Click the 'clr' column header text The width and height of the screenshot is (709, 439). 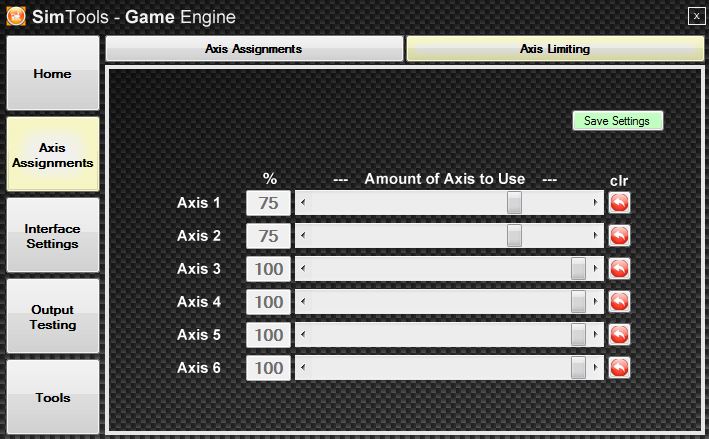(619, 181)
